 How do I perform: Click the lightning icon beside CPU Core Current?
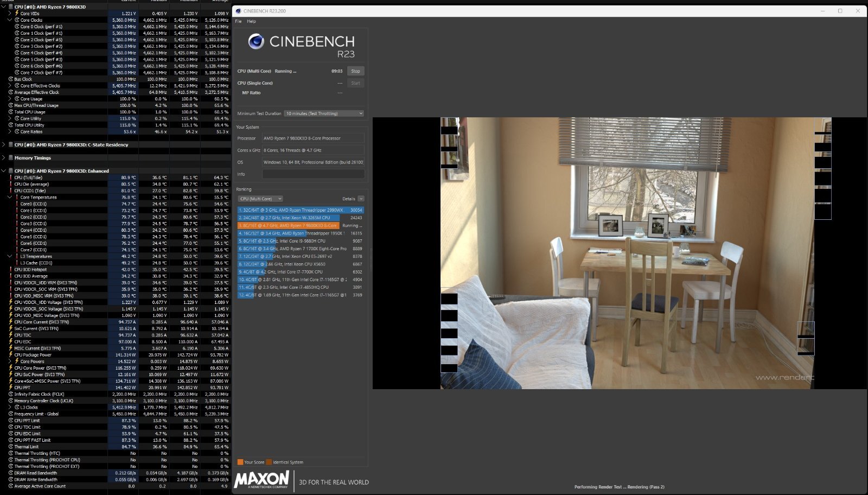[x=11, y=322]
